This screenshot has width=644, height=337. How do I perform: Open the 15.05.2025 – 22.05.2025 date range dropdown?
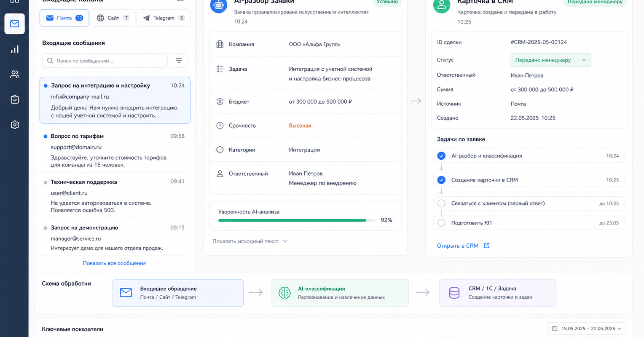coord(587,329)
